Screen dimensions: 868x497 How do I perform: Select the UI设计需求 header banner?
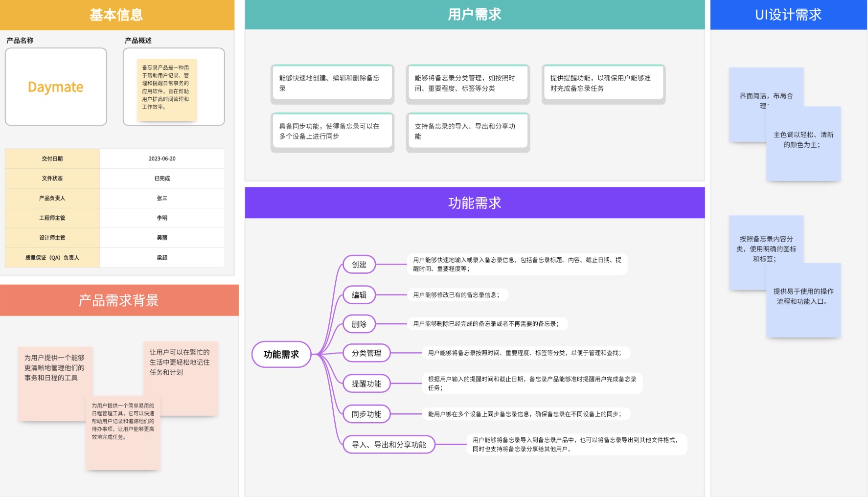[788, 15]
